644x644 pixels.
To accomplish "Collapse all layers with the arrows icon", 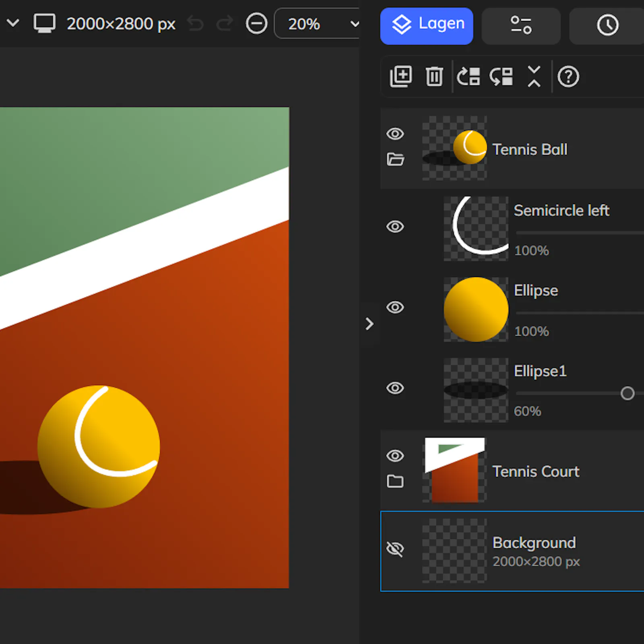I will [x=534, y=76].
